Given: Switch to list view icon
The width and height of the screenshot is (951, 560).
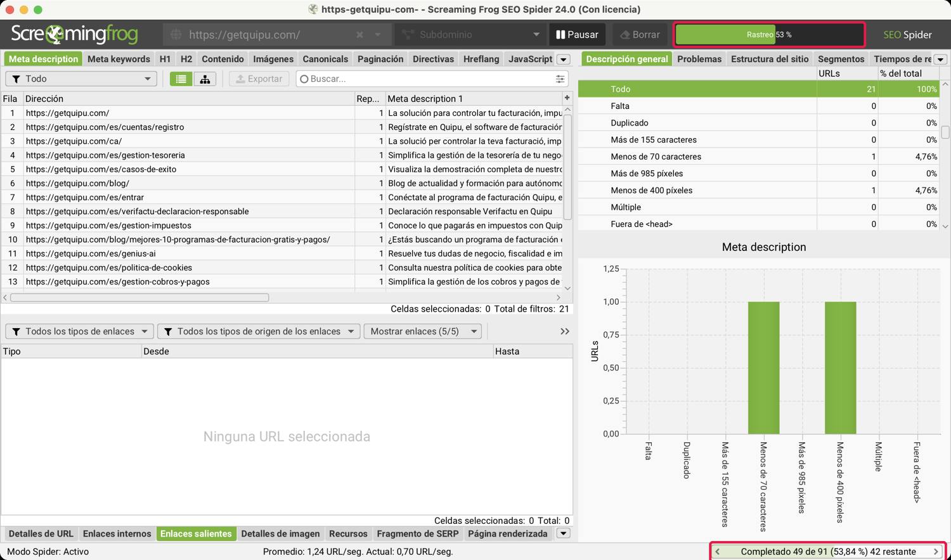Looking at the screenshot, I should click(181, 79).
